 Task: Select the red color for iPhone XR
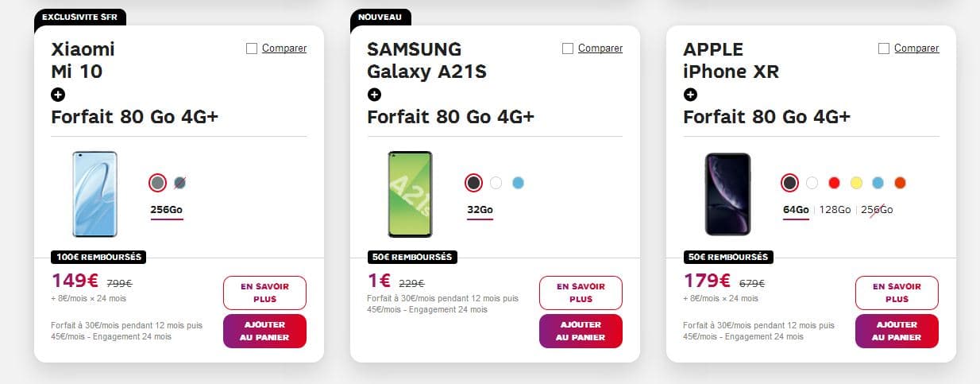(x=834, y=183)
